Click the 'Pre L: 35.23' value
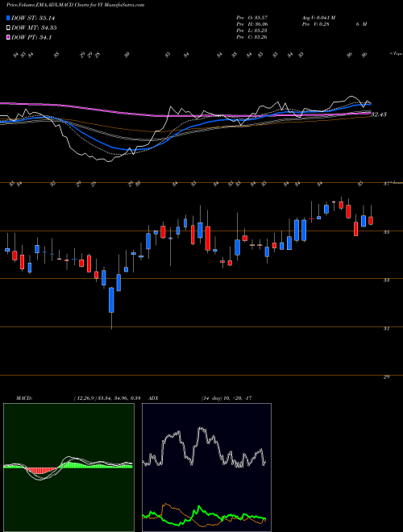Screen dimensions: 403x532 click(252, 31)
